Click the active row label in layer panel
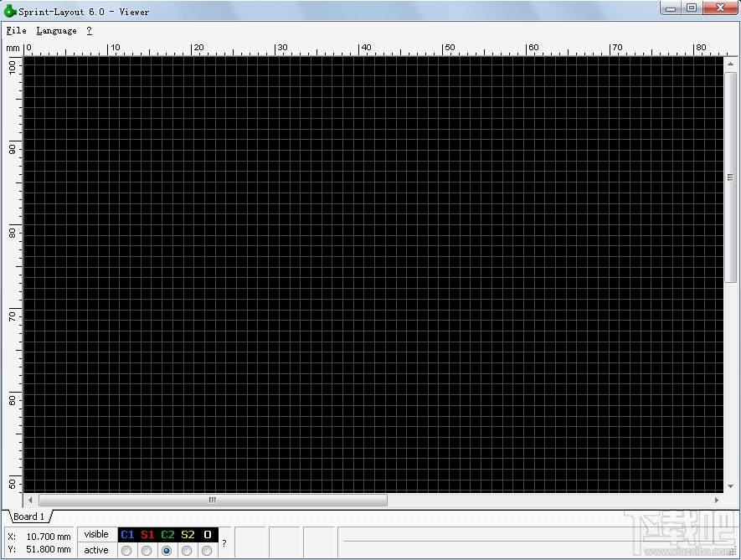741x560 pixels. tap(96, 550)
